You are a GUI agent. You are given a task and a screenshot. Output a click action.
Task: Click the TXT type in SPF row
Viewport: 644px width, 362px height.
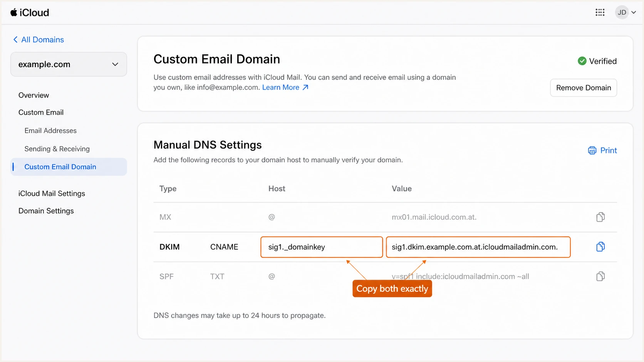pos(217,276)
